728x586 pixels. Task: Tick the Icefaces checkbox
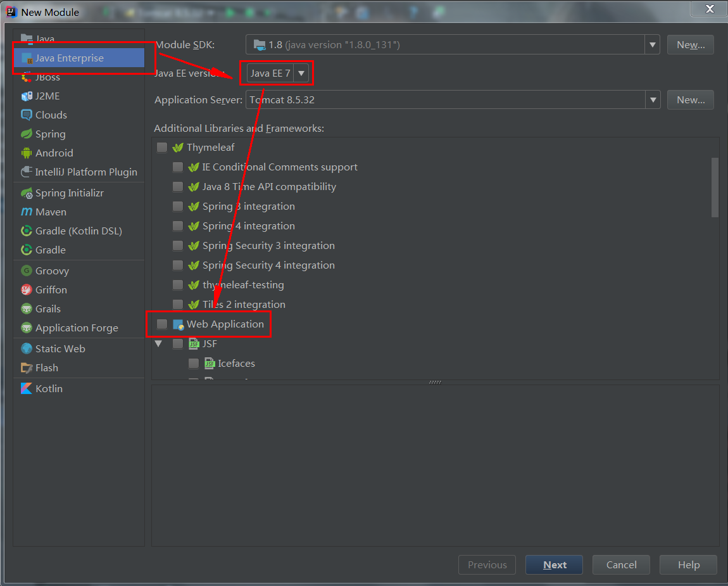194,364
